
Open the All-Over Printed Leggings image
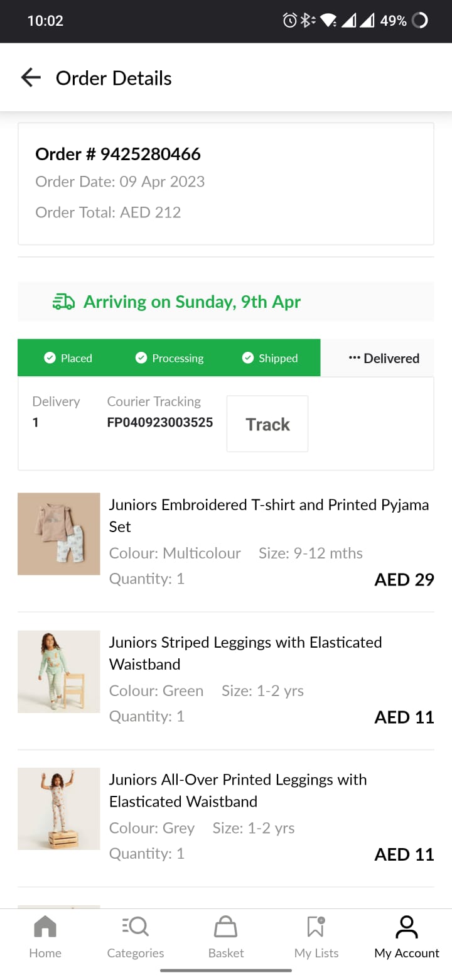click(59, 808)
